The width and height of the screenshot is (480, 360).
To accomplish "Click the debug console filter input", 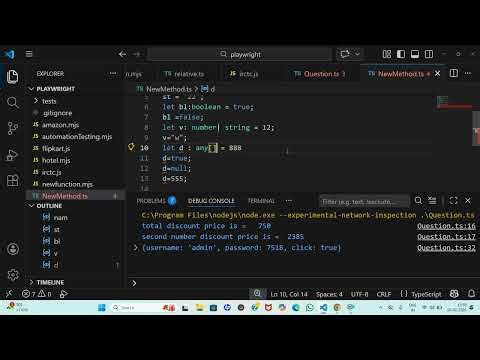I will tap(364, 202).
